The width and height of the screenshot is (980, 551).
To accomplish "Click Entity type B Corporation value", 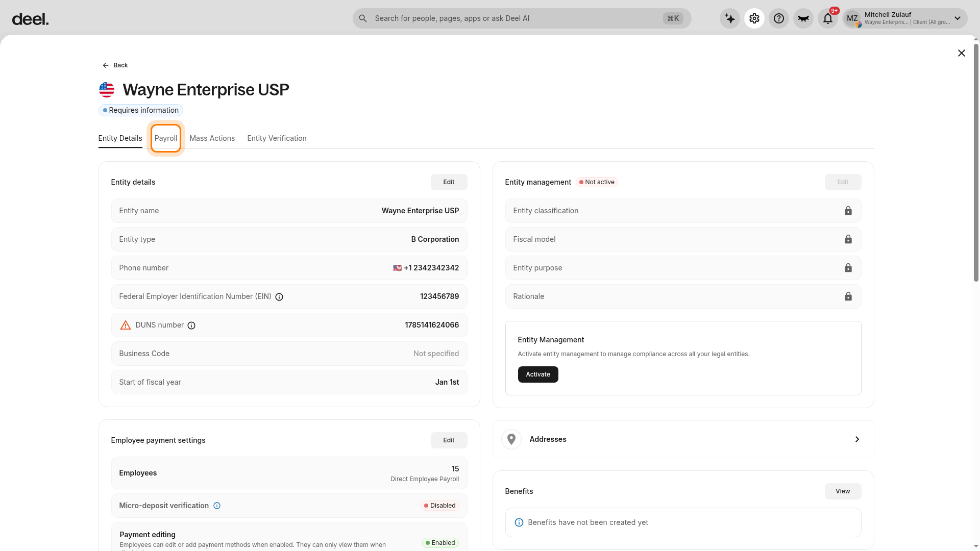I will (435, 239).
